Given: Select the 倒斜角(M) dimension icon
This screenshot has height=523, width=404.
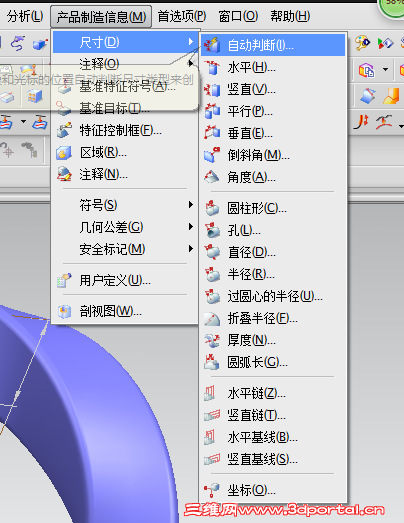Looking at the screenshot, I should 212,155.
